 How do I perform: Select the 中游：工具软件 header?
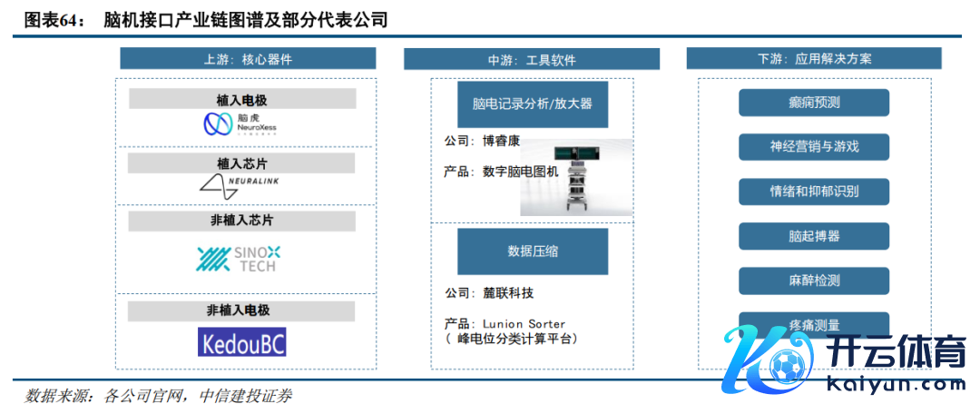(531, 59)
